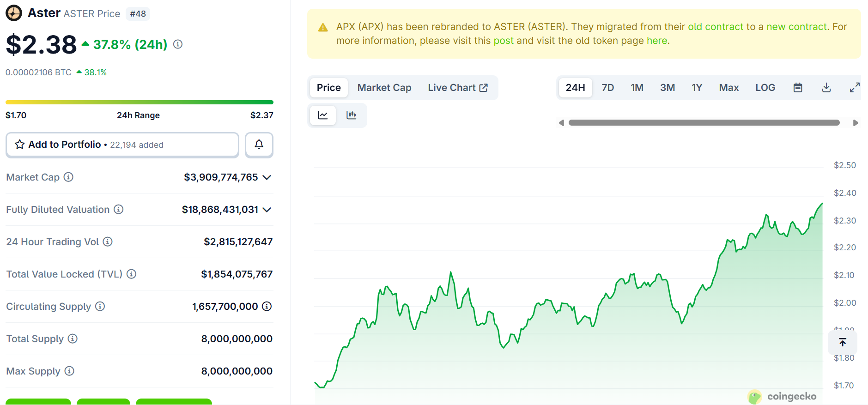This screenshot has width=868, height=405.
Task: Open the old token page here link
Action: (x=657, y=41)
